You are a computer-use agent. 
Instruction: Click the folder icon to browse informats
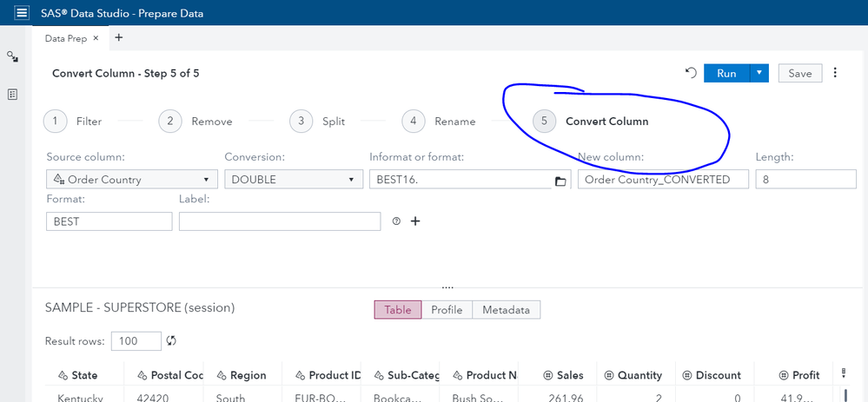point(560,181)
